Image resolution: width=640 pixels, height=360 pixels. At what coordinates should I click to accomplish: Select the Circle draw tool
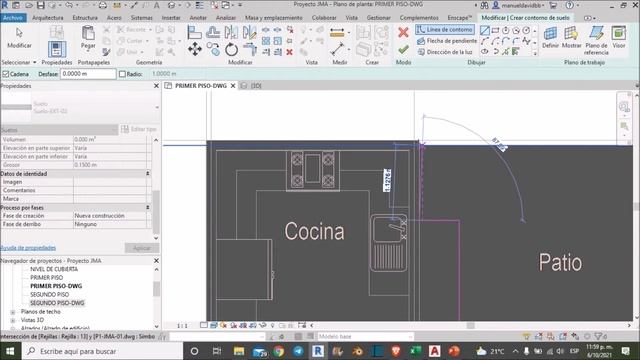coord(526,30)
